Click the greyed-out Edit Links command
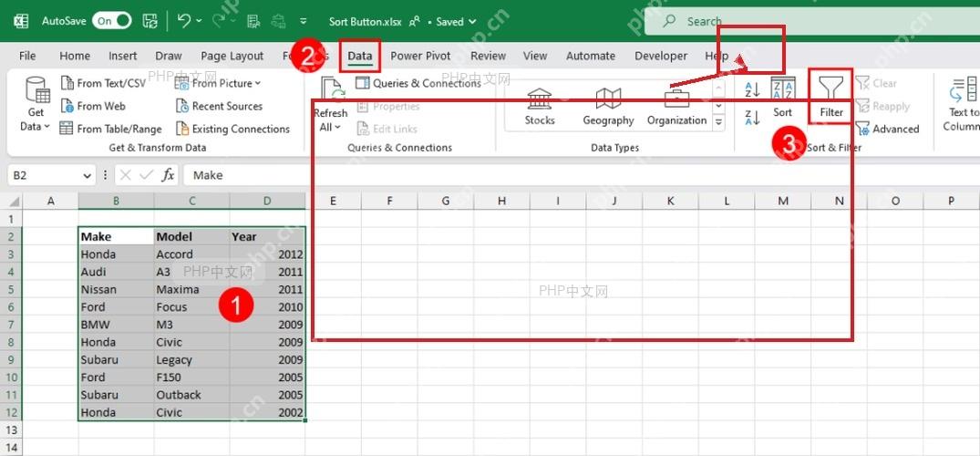Viewport: 980px width, 456px height. click(x=387, y=129)
